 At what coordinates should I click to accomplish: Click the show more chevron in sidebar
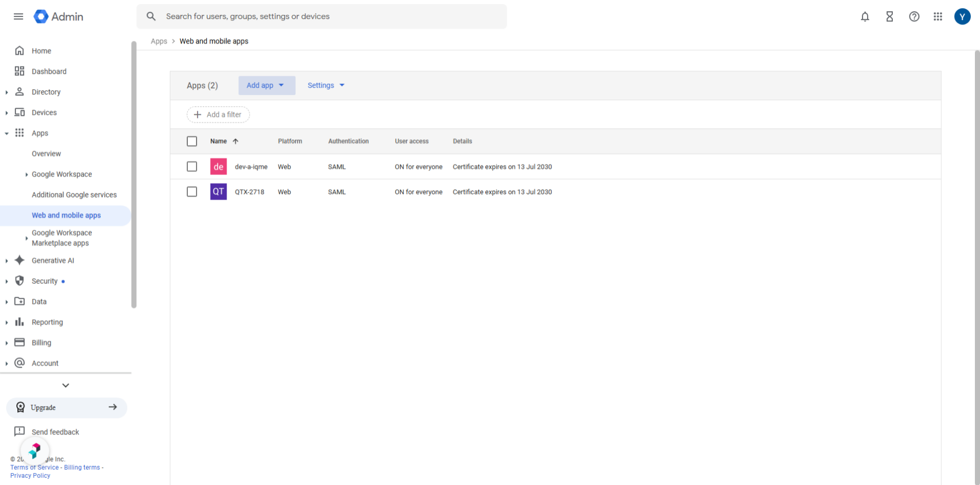[65, 385]
